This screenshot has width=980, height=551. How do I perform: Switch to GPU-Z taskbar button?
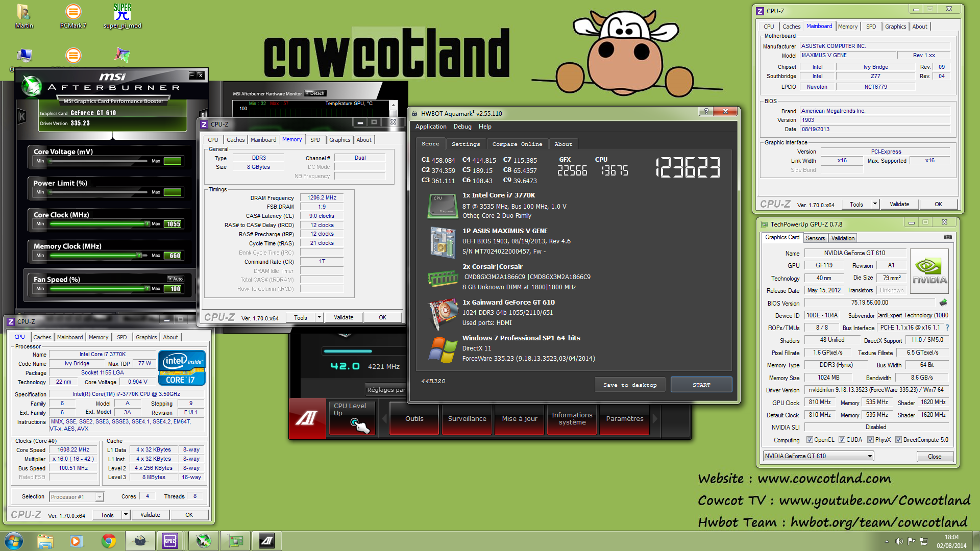tap(235, 541)
